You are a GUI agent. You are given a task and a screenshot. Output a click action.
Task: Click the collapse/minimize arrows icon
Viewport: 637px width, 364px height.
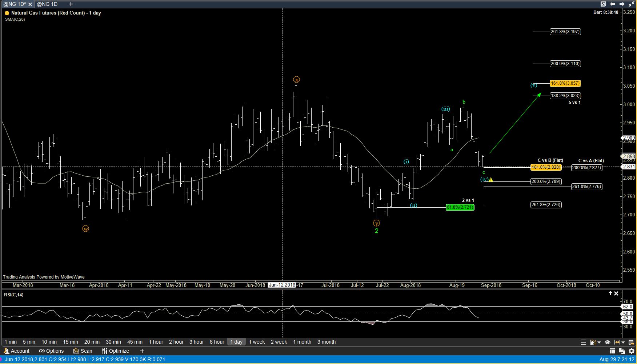[631, 4]
